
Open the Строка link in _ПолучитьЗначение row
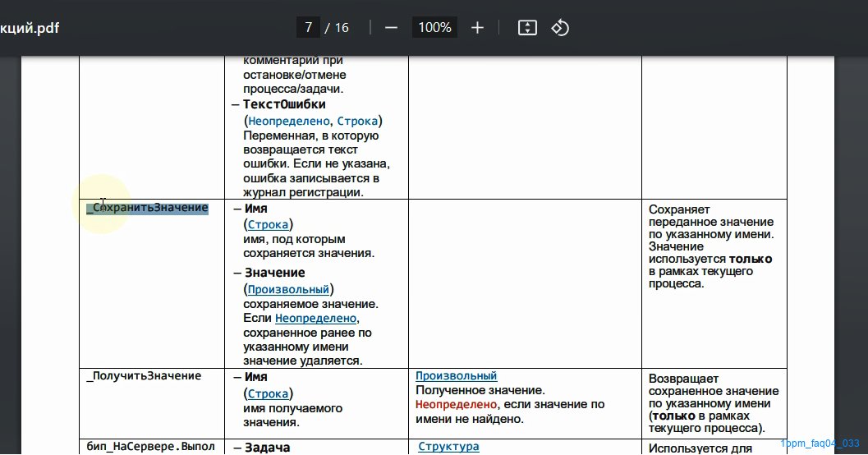(268, 393)
